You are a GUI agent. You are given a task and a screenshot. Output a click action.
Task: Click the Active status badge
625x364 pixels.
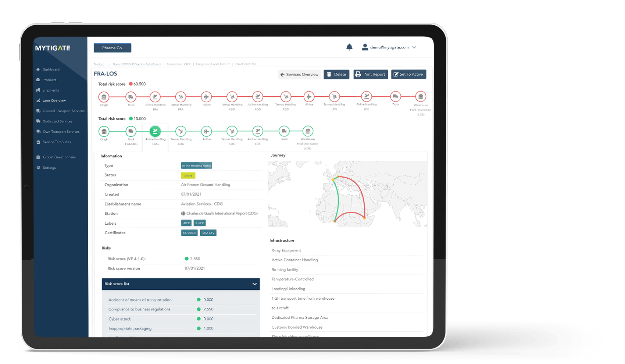click(188, 176)
